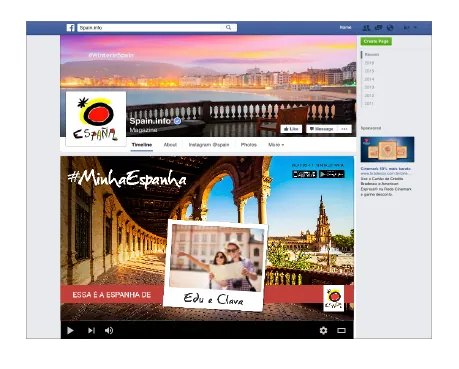Screen dimensions: 459x369
Task: Click the search magnifier icon
Action: (x=228, y=28)
